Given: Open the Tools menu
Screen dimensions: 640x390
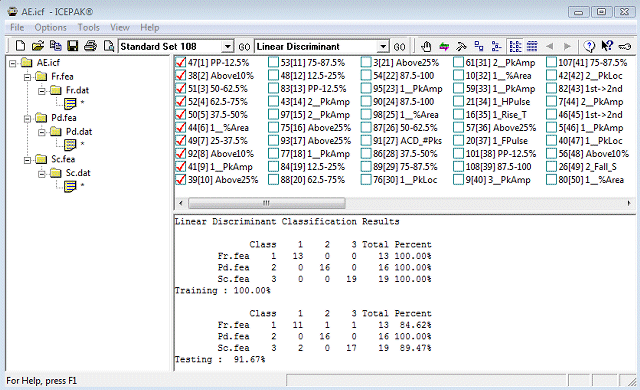Looking at the screenshot, I should [89, 27].
